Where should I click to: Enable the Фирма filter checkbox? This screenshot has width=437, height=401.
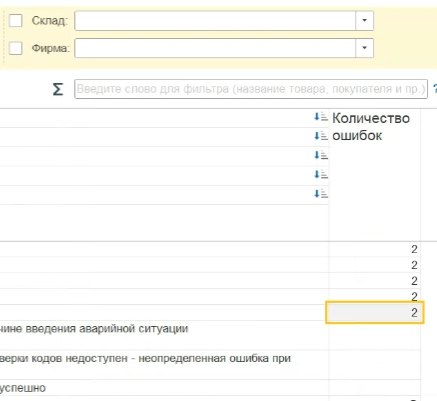pos(15,48)
